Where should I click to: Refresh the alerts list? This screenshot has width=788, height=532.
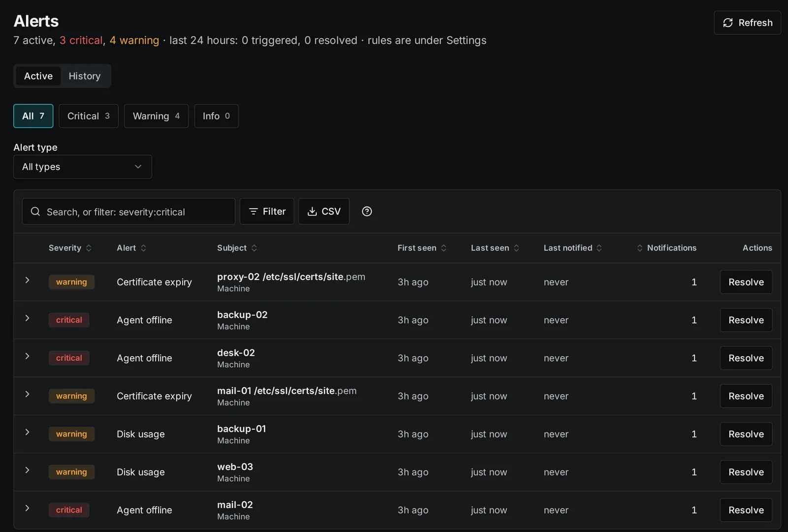(x=747, y=23)
